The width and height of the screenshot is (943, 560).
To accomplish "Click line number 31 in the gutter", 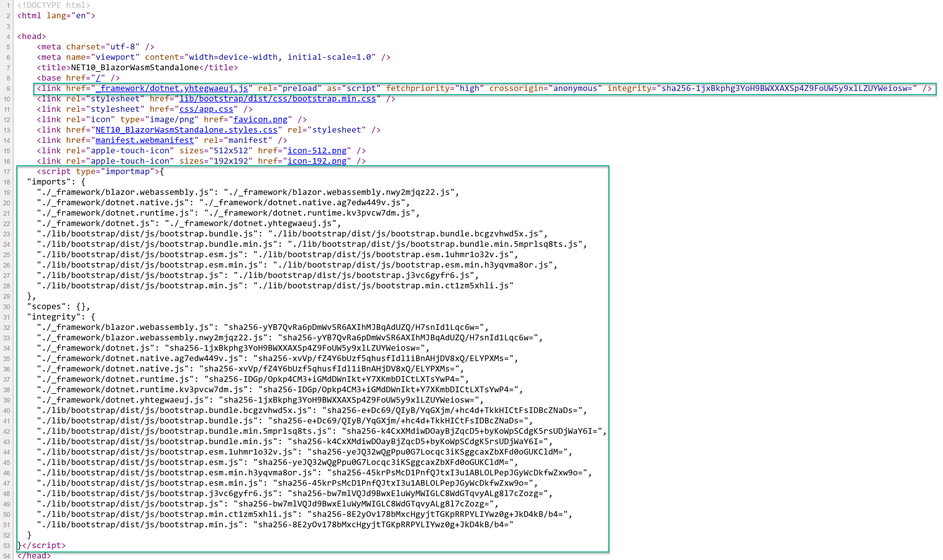I will [7, 317].
